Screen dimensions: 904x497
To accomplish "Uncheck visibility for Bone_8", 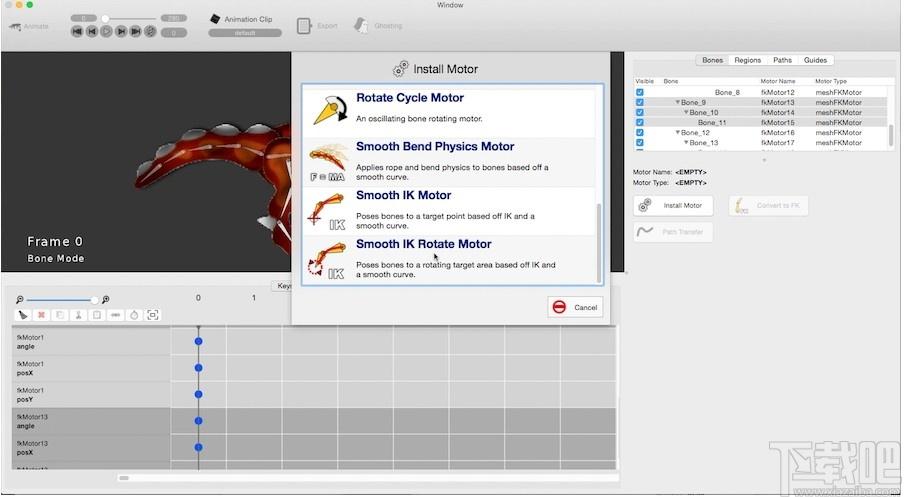I will [x=639, y=92].
